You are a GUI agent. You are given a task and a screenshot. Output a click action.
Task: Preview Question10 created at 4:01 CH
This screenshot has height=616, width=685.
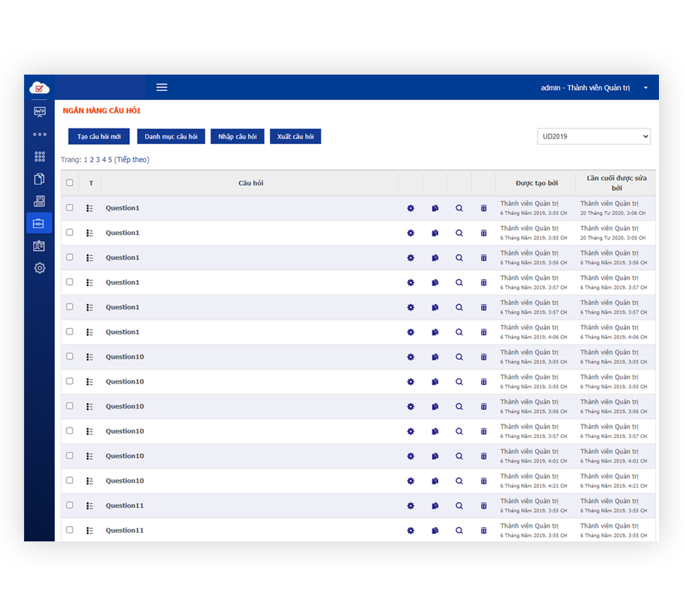tap(459, 457)
